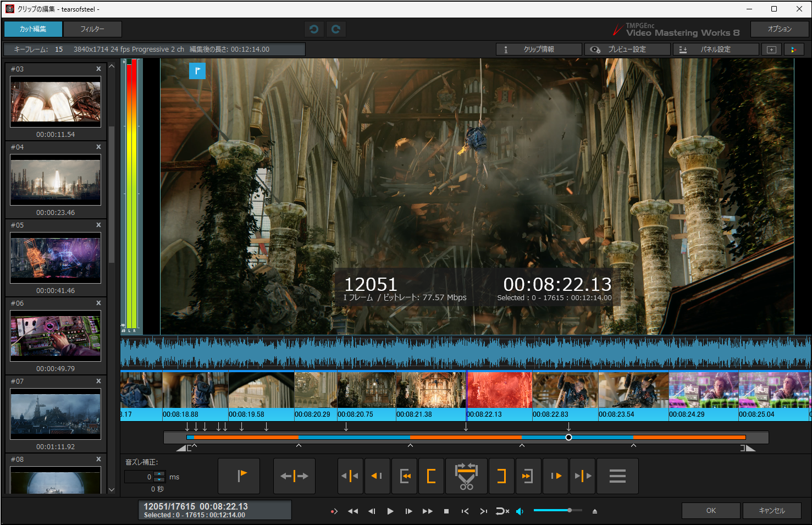
Task: Mute the audio with the speaker icon
Action: pyautogui.click(x=520, y=511)
